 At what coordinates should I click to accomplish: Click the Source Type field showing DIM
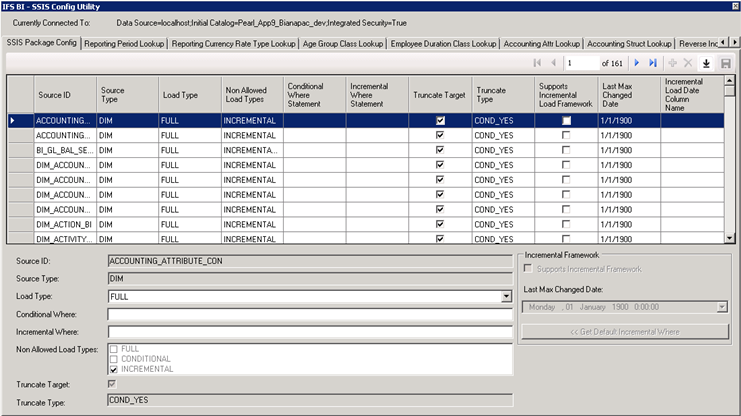coord(310,279)
